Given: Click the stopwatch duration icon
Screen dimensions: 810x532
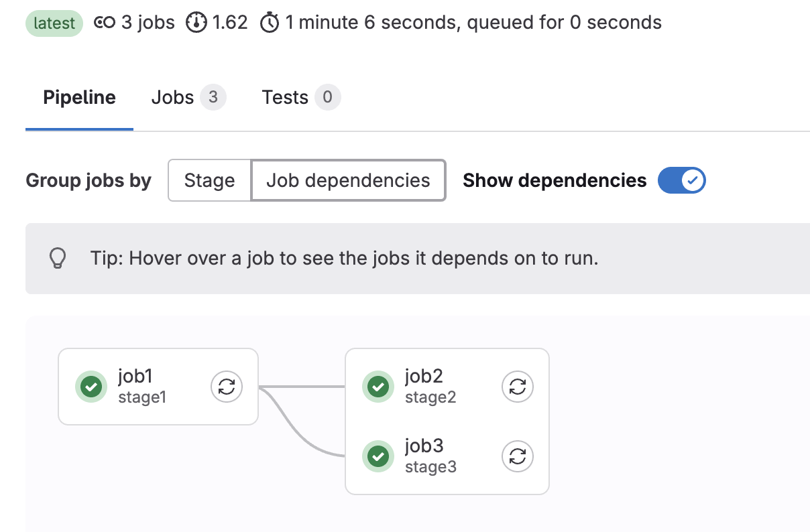Looking at the screenshot, I should pyautogui.click(x=269, y=23).
